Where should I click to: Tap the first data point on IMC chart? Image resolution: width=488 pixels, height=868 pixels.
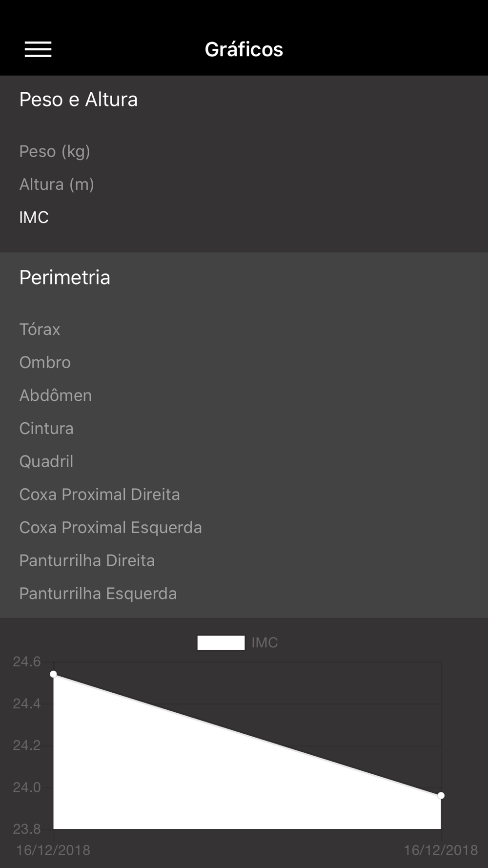pos(54,674)
